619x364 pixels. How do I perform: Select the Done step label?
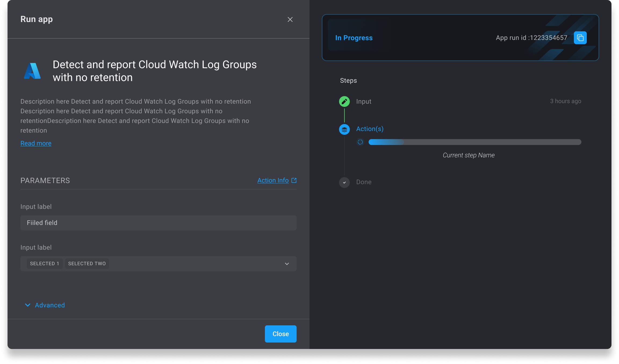364,182
